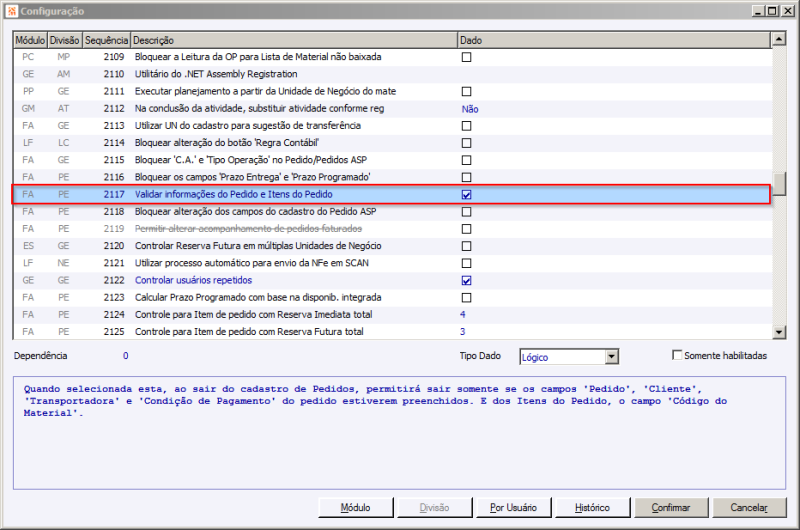Click the Módulo button
The height and width of the screenshot is (530, 800).
[356, 508]
